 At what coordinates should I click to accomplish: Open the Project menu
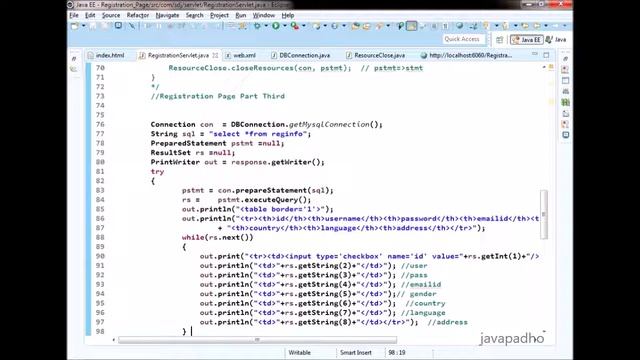tap(219, 15)
